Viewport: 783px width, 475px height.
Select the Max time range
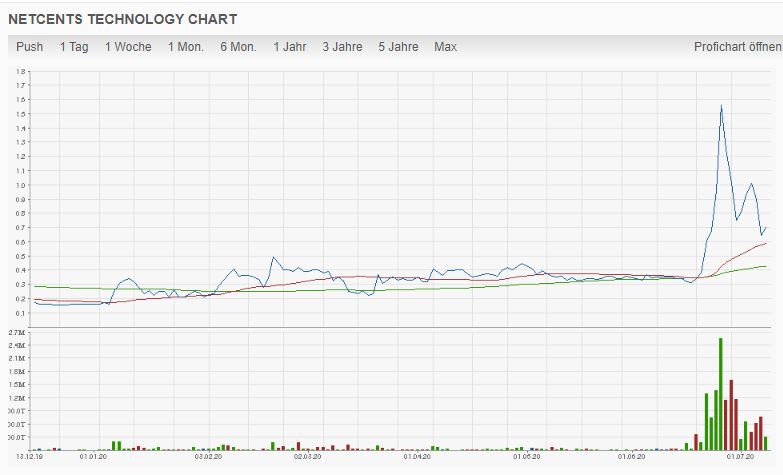point(445,47)
